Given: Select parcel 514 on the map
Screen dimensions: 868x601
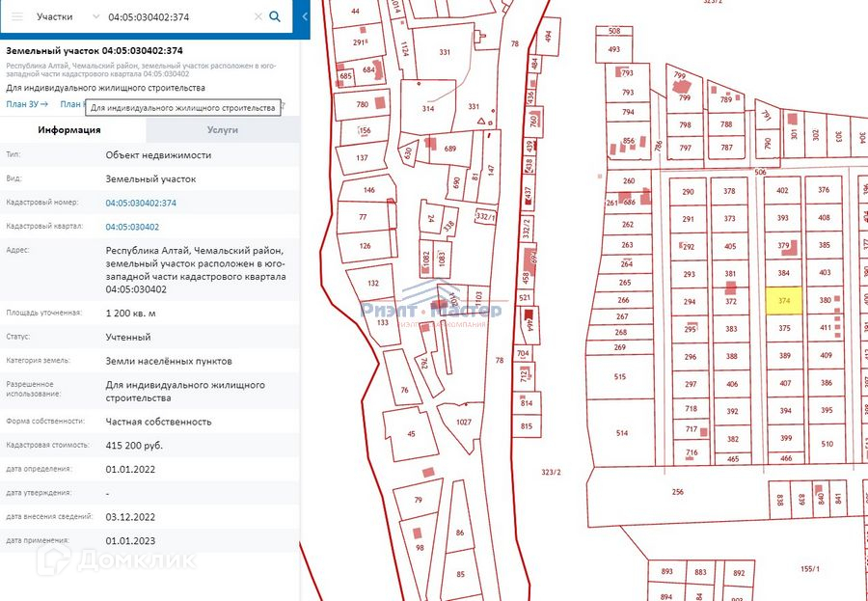Looking at the screenshot, I should [622, 433].
